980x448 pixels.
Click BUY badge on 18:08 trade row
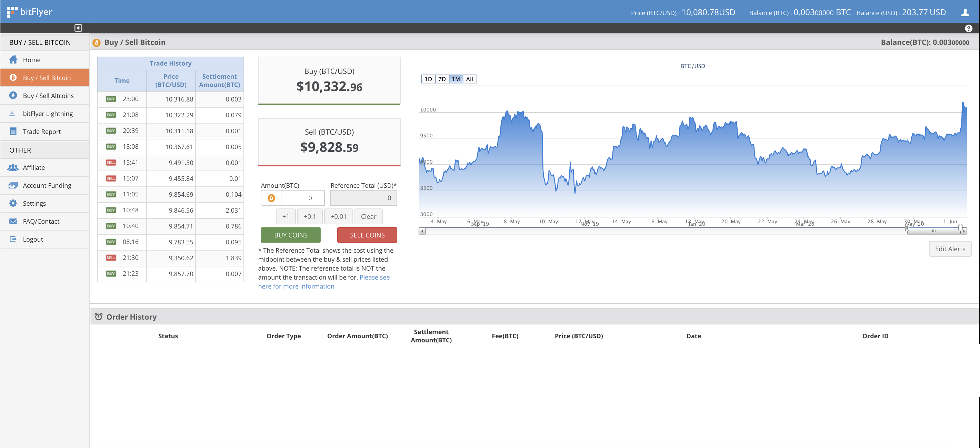(111, 147)
